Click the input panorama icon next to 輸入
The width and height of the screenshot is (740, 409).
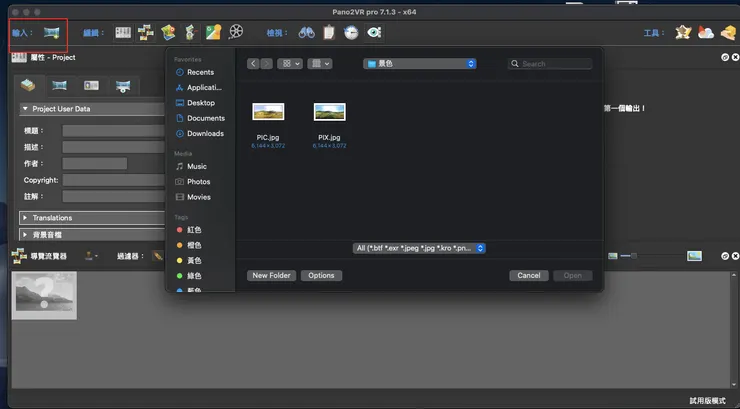pyautogui.click(x=51, y=33)
